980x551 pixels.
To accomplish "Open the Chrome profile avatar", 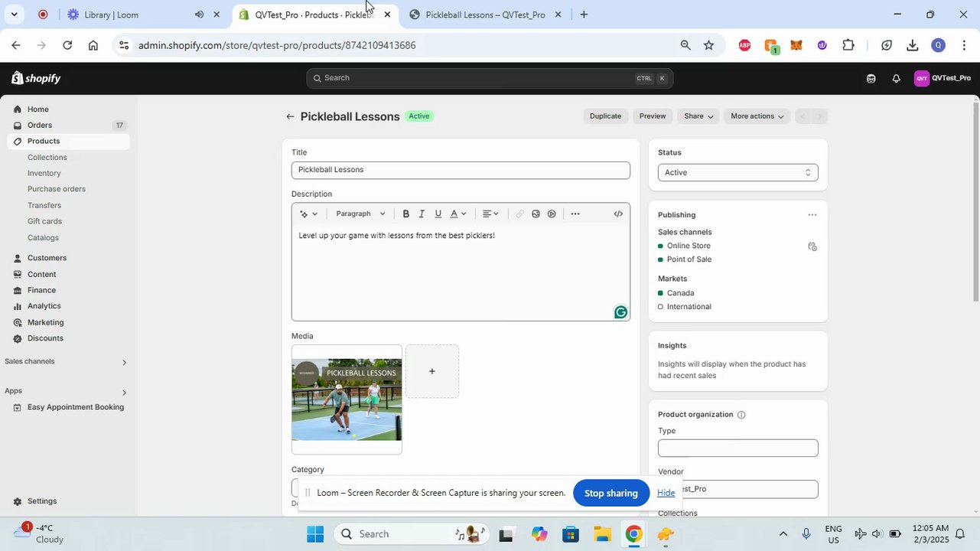I will [x=938, y=45].
